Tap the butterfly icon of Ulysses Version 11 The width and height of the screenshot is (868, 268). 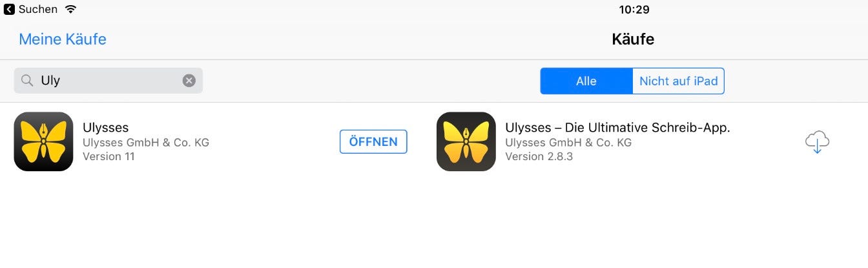(43, 141)
